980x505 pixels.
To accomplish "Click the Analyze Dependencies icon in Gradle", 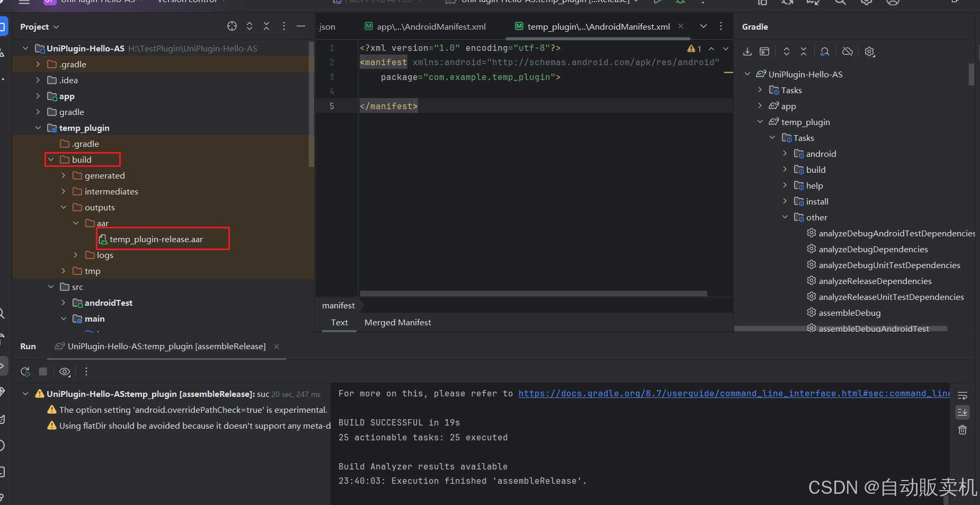I will point(825,51).
